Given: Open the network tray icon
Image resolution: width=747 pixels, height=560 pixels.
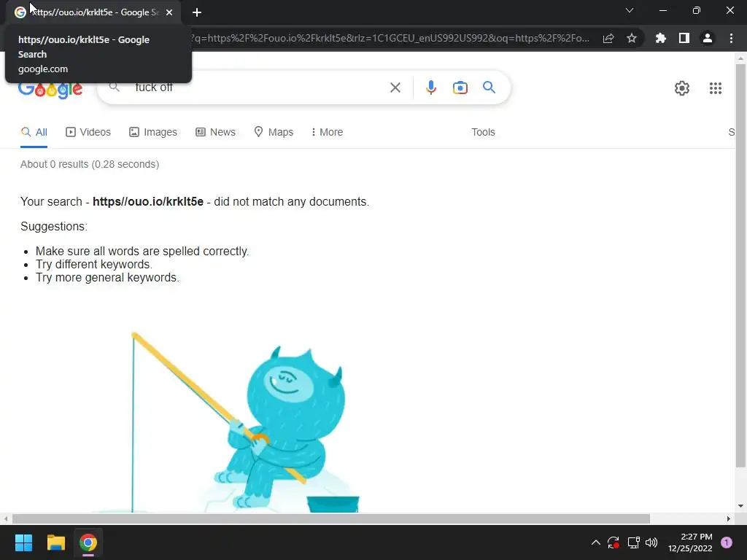Looking at the screenshot, I should [x=633, y=542].
